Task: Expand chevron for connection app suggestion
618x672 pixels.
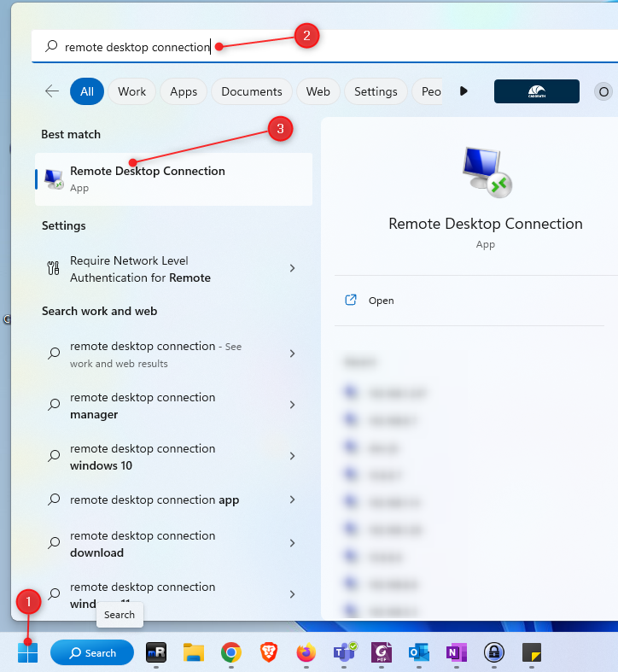Action: pos(292,500)
